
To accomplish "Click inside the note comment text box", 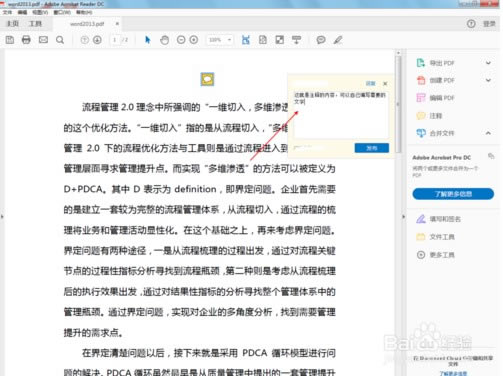I will (x=341, y=114).
